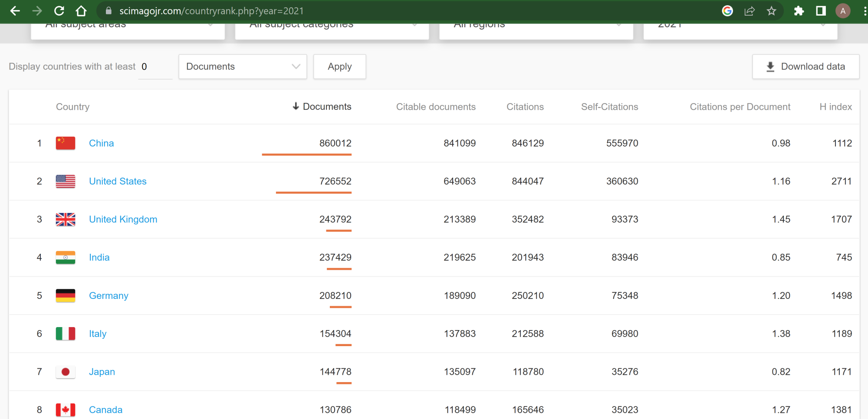
Task: Open the All subject areas dropdown
Action: tap(128, 31)
